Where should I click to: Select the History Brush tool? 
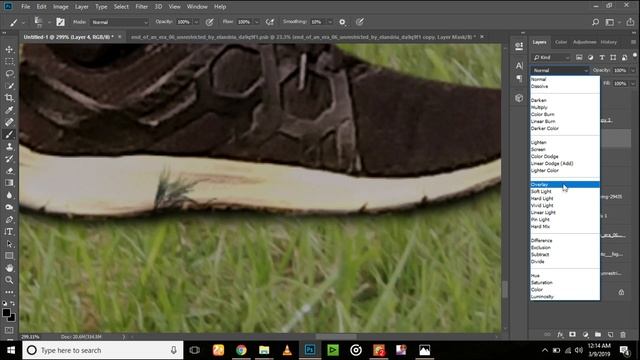[9, 159]
